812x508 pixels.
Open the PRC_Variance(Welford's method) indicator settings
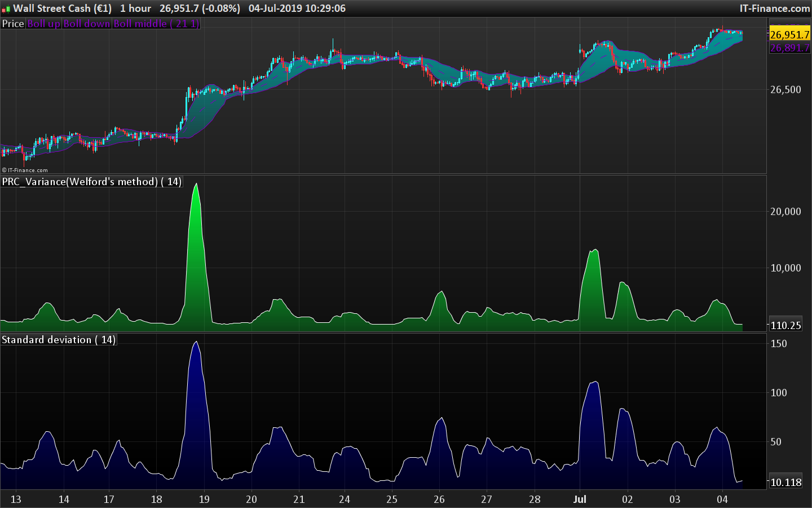(92, 182)
